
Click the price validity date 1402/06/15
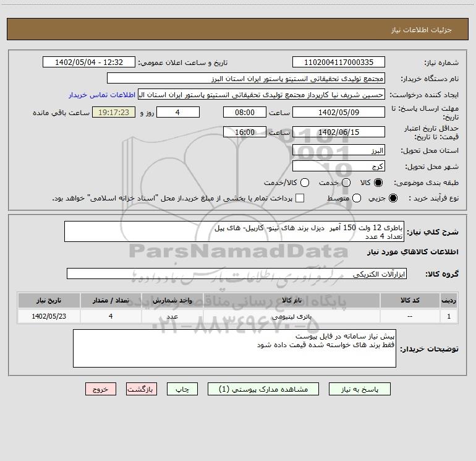(339, 132)
